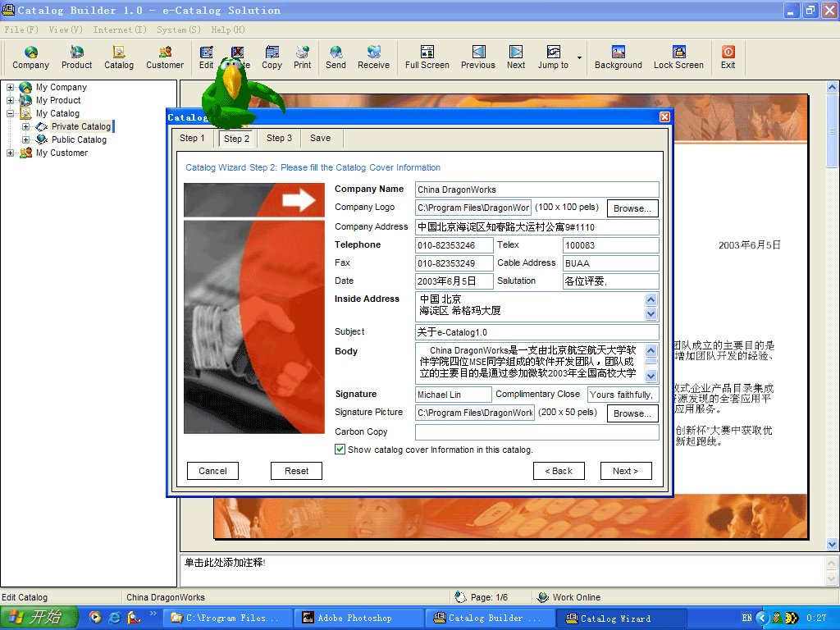Click the < Back button
Screen dimensions: 840x630
click(x=559, y=471)
